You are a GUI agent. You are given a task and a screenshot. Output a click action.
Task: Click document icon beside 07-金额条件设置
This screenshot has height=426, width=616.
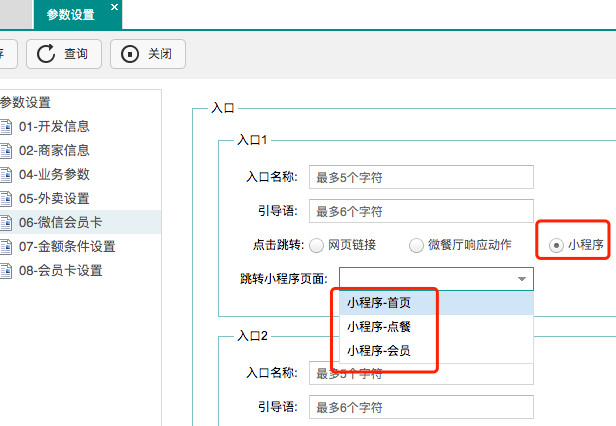point(5,246)
